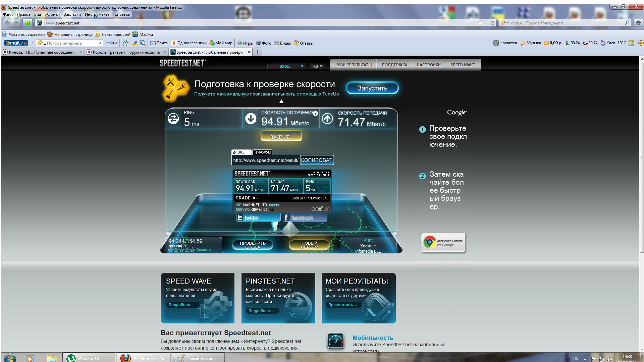The height and width of the screenshot is (362, 644).
Task: Click the green bars icon beside the address bar
Action: pos(28,23)
